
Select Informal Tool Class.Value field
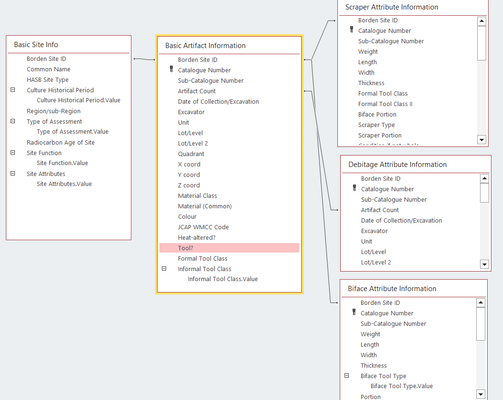[x=223, y=279]
